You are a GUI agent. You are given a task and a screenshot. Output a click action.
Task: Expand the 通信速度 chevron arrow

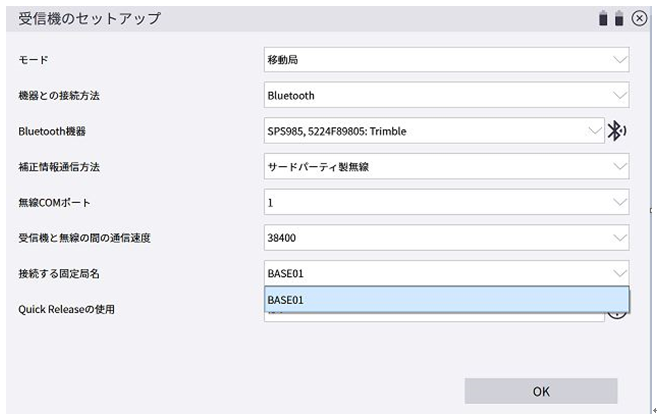[618, 237]
